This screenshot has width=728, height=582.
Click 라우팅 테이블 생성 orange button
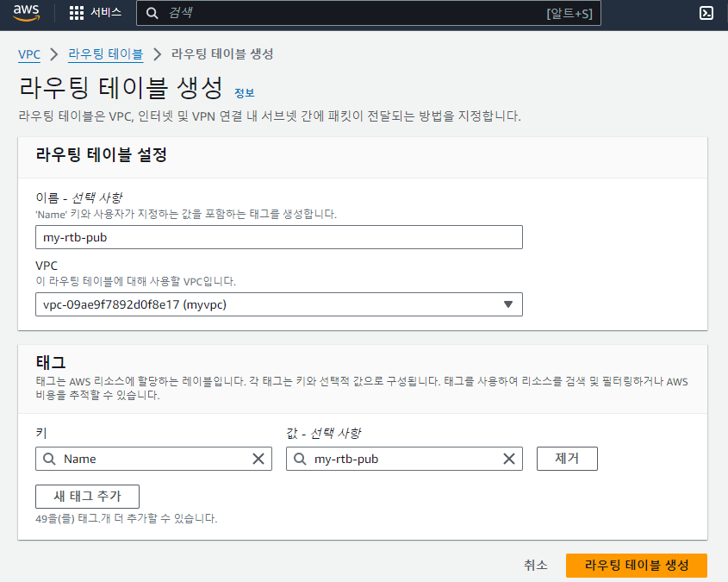(636, 566)
